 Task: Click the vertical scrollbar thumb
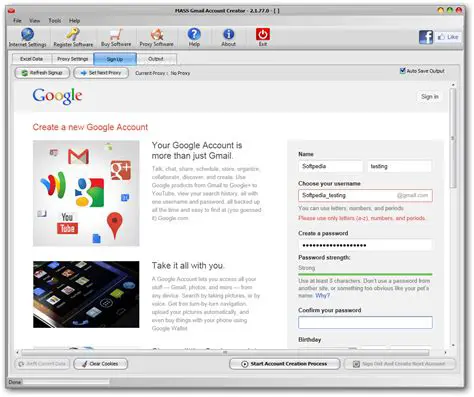(453, 138)
